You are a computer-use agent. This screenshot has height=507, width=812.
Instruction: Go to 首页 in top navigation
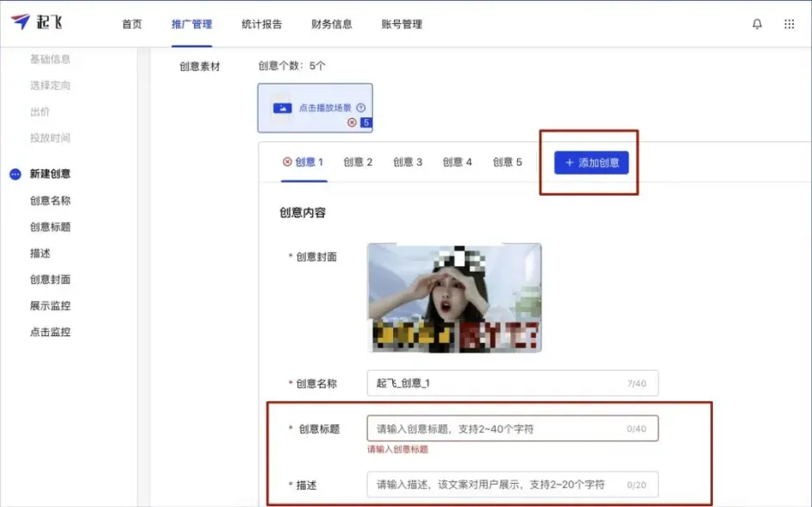pos(132,24)
